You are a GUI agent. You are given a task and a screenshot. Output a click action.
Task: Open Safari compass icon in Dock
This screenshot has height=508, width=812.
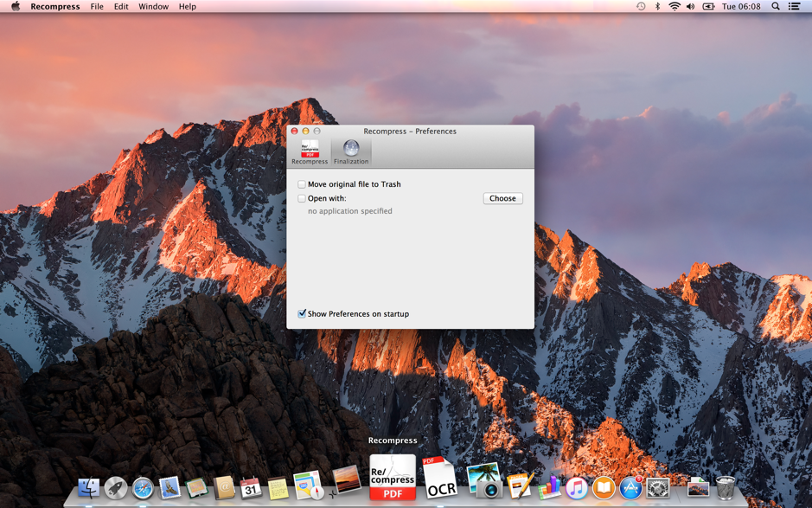tap(143, 488)
